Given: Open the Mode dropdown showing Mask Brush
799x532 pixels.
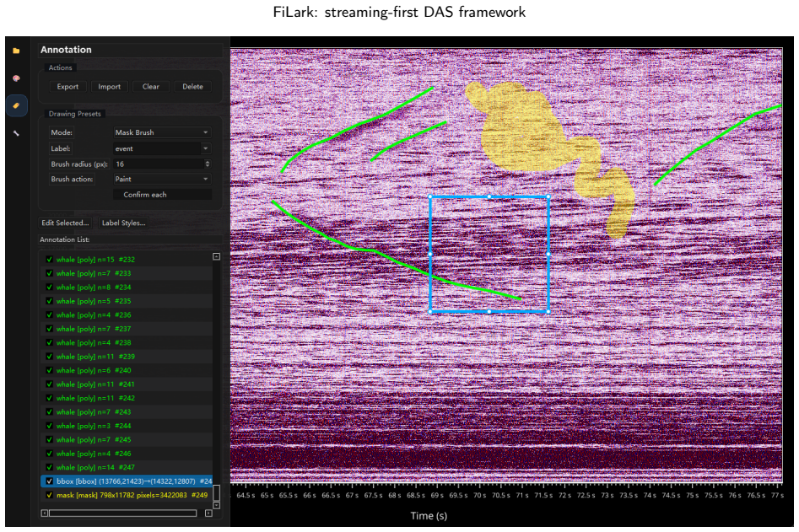Looking at the screenshot, I should (x=161, y=132).
